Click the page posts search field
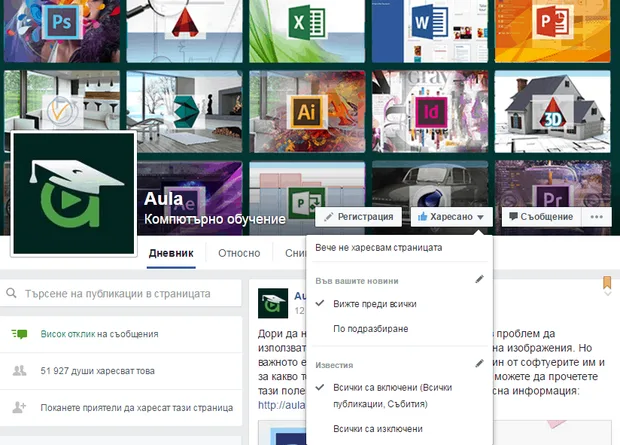 pos(121,294)
